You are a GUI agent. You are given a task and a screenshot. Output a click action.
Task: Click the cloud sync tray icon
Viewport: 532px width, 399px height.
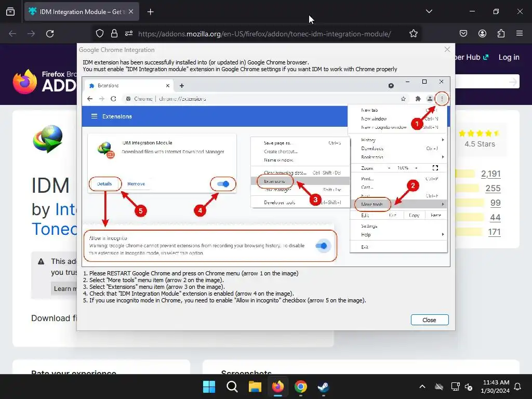(439, 387)
